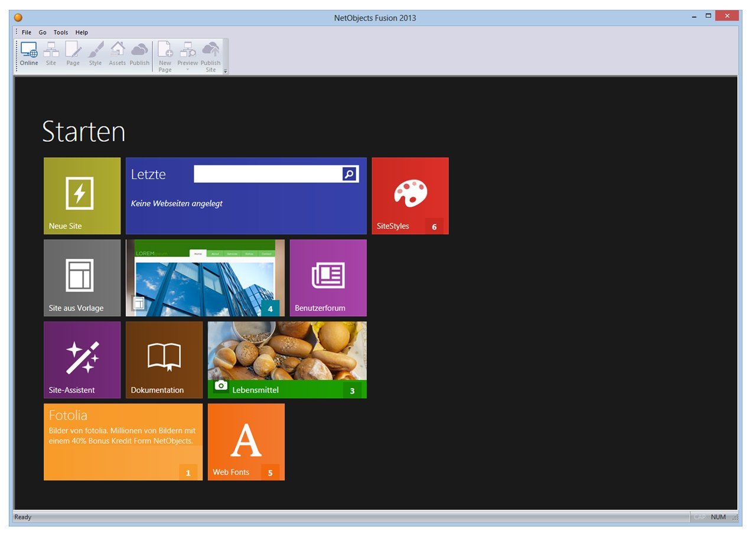Viewport: 756px width, 540px height.
Task: Open Style view brush icon
Action: (95, 54)
